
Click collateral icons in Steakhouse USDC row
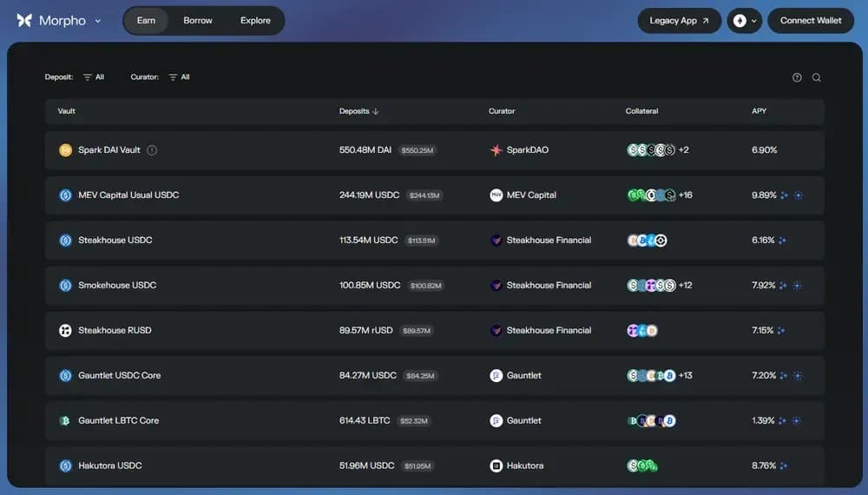[647, 241]
